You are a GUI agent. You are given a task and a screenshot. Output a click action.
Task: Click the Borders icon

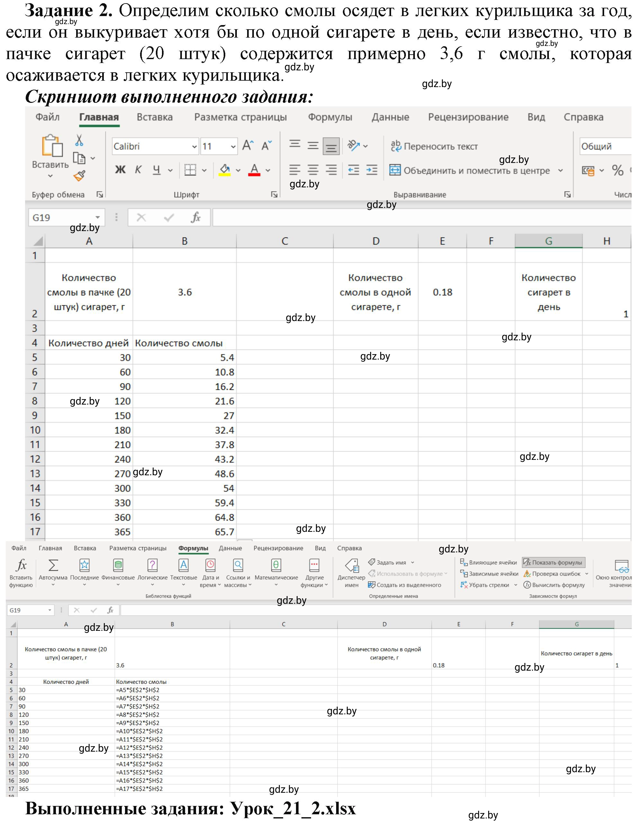click(x=190, y=170)
